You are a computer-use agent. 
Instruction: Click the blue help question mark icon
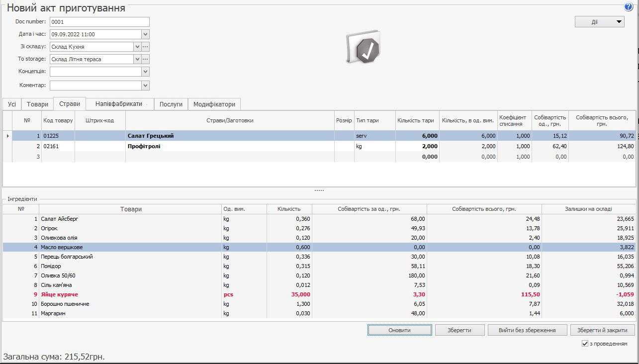[x=629, y=7]
